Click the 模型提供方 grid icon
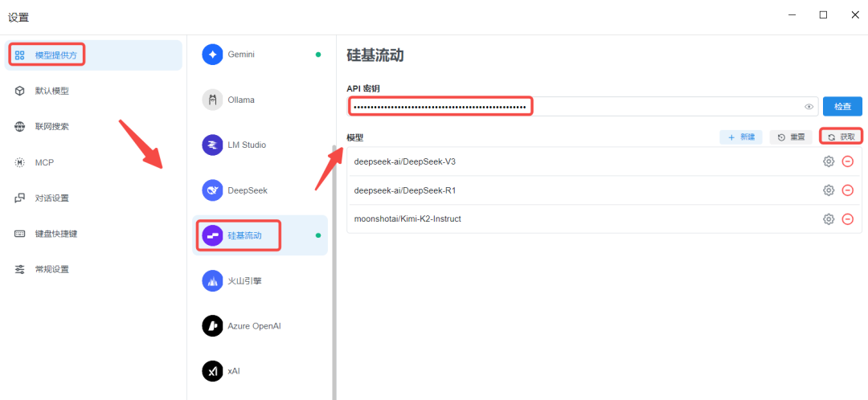The height and width of the screenshot is (400, 868). (x=20, y=55)
